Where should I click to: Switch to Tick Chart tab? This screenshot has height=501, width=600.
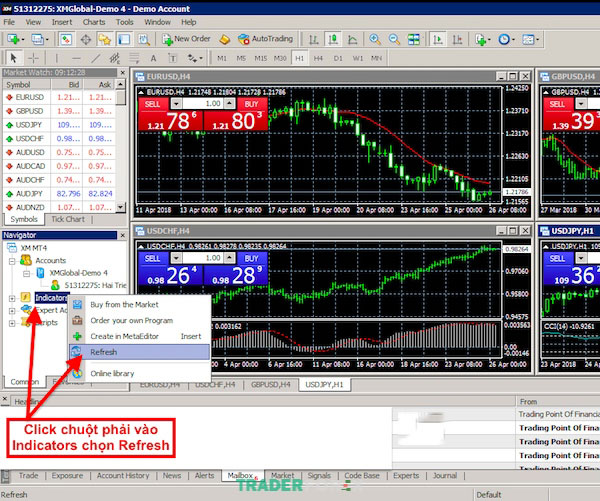pos(68,219)
